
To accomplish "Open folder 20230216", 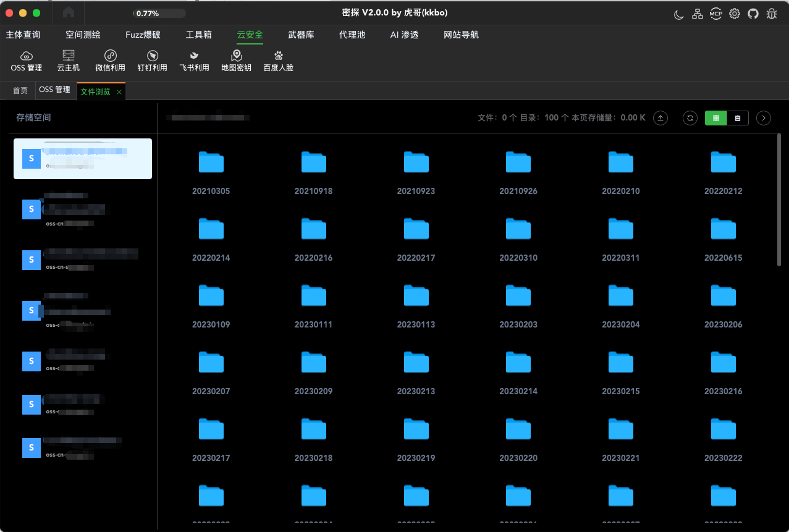I will pyautogui.click(x=724, y=373).
